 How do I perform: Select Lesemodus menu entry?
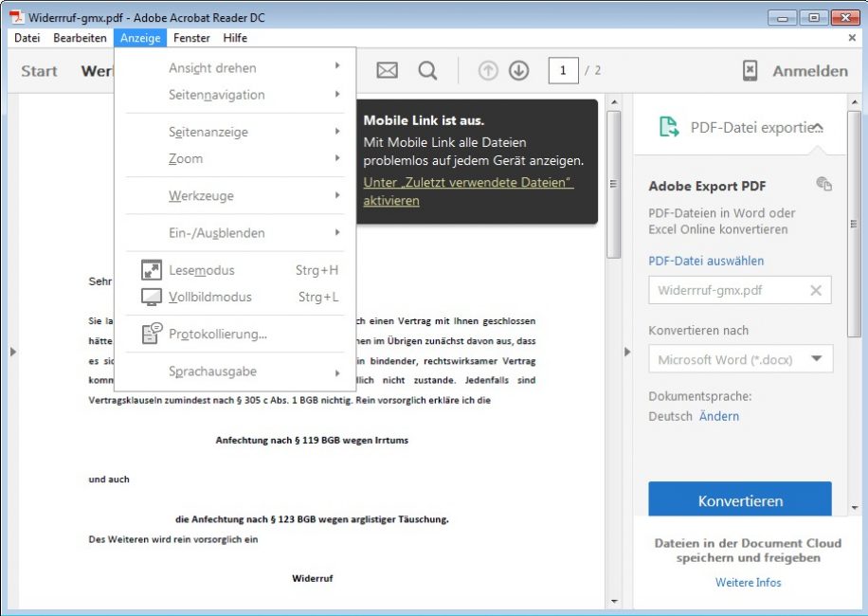pyautogui.click(x=235, y=270)
